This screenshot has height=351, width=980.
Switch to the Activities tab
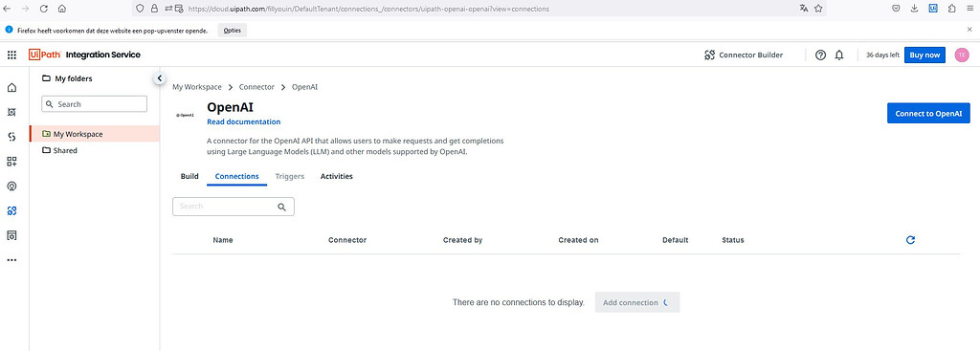[x=336, y=176]
